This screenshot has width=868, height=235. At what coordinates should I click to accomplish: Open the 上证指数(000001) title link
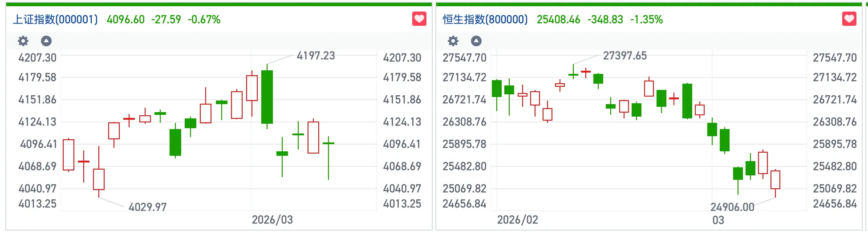(x=55, y=20)
